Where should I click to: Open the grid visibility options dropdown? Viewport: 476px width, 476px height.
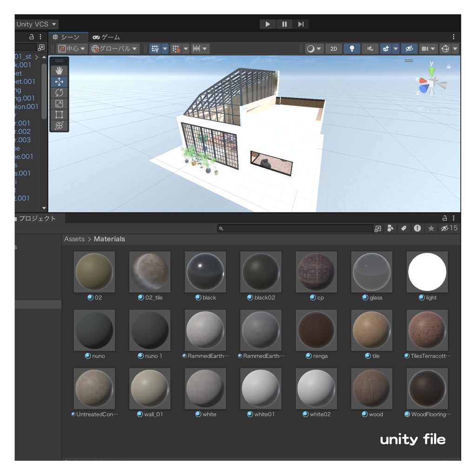(x=165, y=48)
